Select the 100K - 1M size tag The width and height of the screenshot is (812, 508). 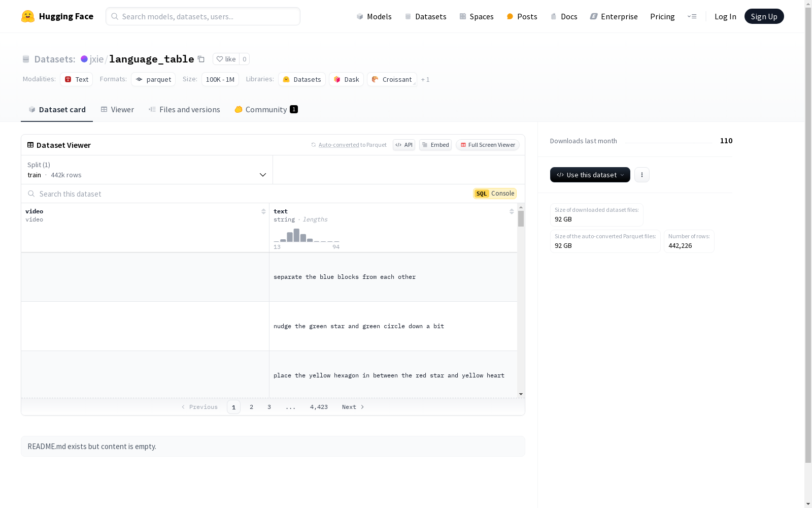click(220, 79)
